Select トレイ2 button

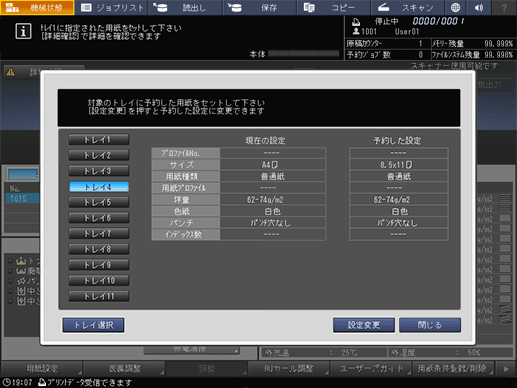[x=99, y=155]
